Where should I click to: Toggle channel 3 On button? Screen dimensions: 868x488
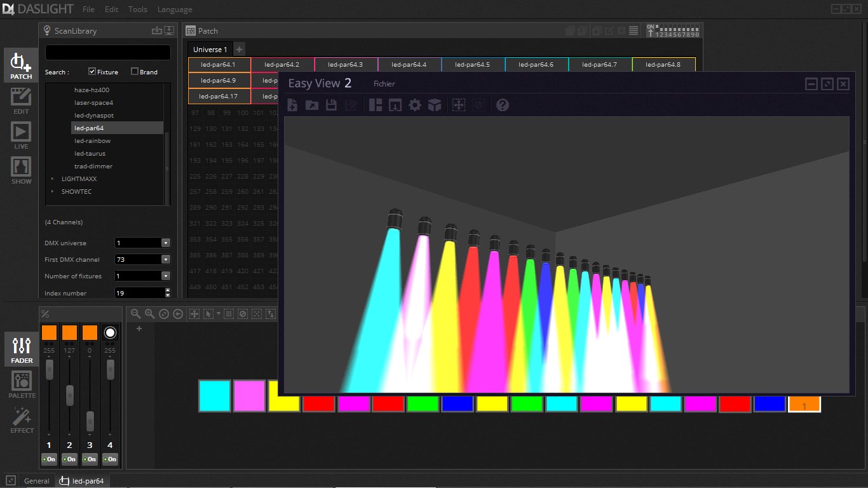coord(90,459)
